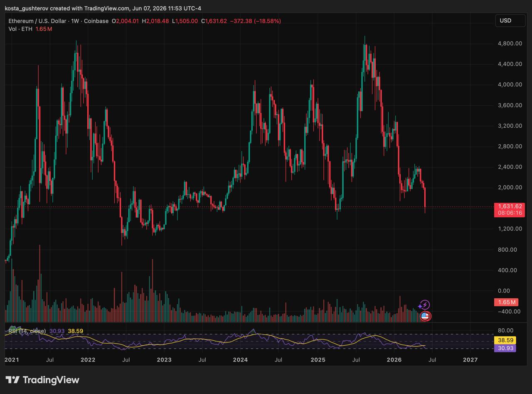Click the 1.65 M volume value in legend
This screenshot has width=532, height=394.
pyautogui.click(x=44, y=29)
